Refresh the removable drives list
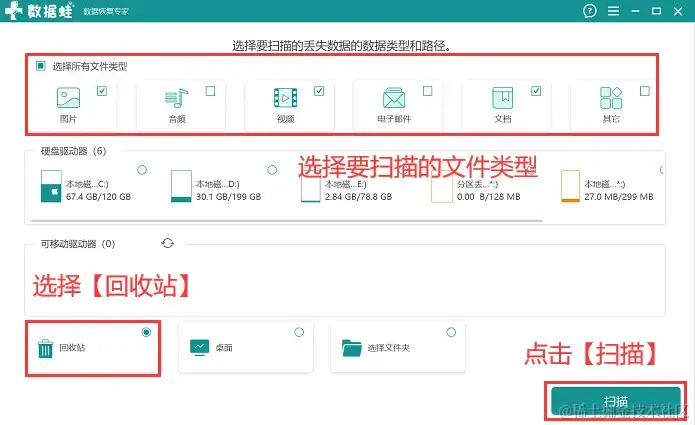This screenshot has width=695, height=425. pyautogui.click(x=168, y=243)
